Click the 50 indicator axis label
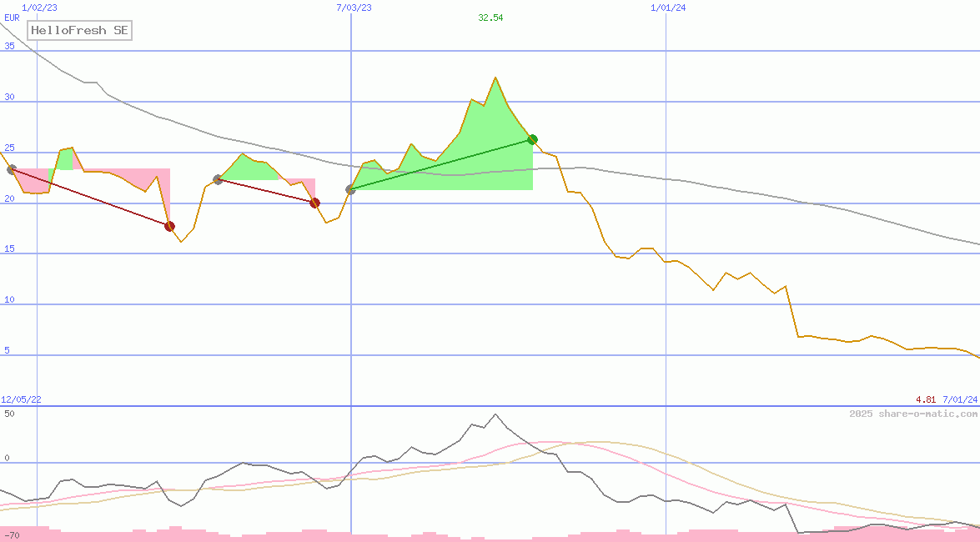980x542 pixels. click(9, 413)
